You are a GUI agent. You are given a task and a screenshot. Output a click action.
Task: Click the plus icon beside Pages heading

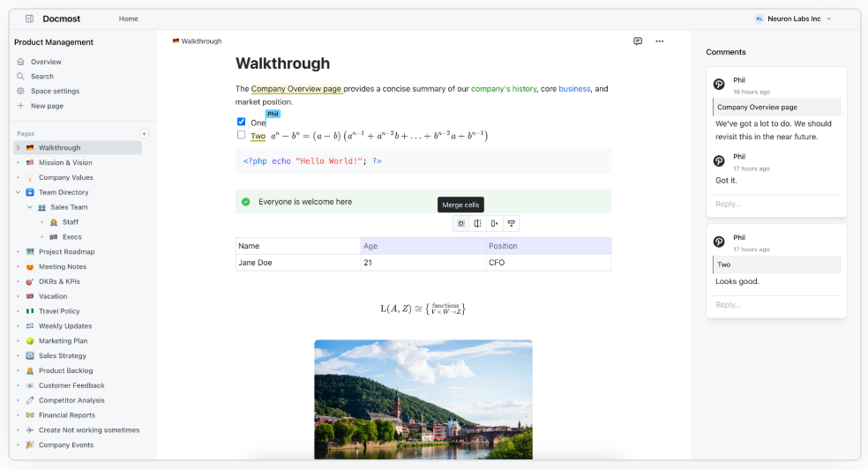pos(144,133)
